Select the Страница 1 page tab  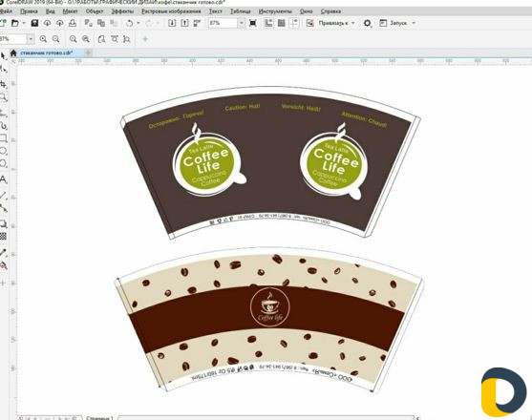(99, 418)
